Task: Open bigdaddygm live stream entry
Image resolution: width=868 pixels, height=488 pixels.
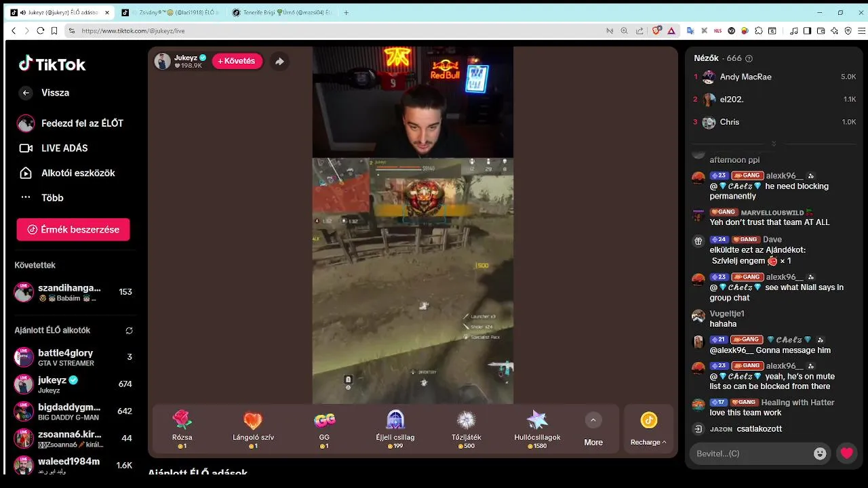Action: click(73, 411)
